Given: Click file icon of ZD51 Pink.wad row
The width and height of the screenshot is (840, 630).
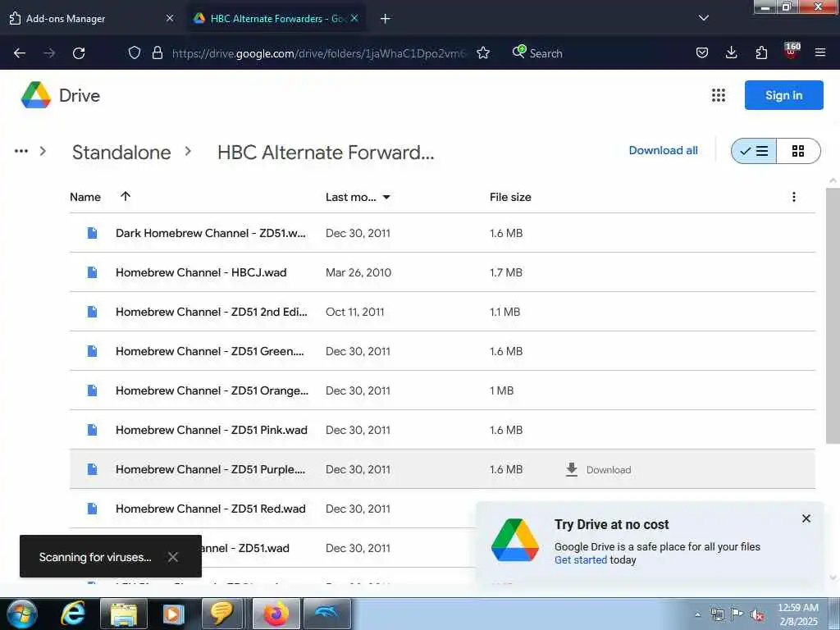Looking at the screenshot, I should click(92, 430).
